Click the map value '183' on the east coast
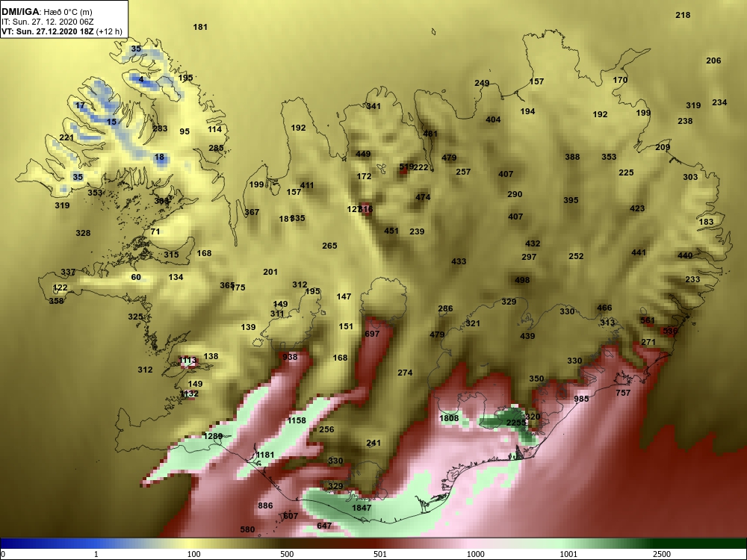This screenshot has height=560, width=747. click(706, 222)
